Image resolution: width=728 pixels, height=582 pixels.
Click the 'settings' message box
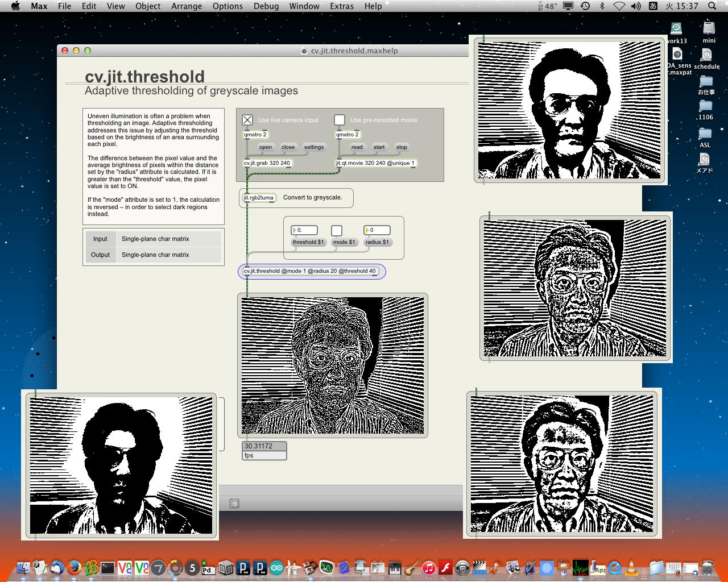pyautogui.click(x=313, y=147)
